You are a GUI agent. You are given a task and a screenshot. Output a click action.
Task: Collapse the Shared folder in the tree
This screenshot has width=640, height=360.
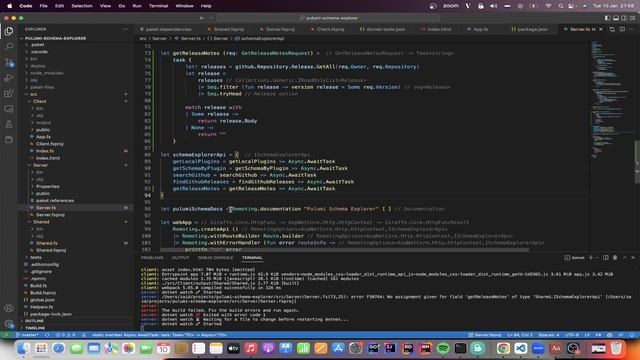(41, 222)
